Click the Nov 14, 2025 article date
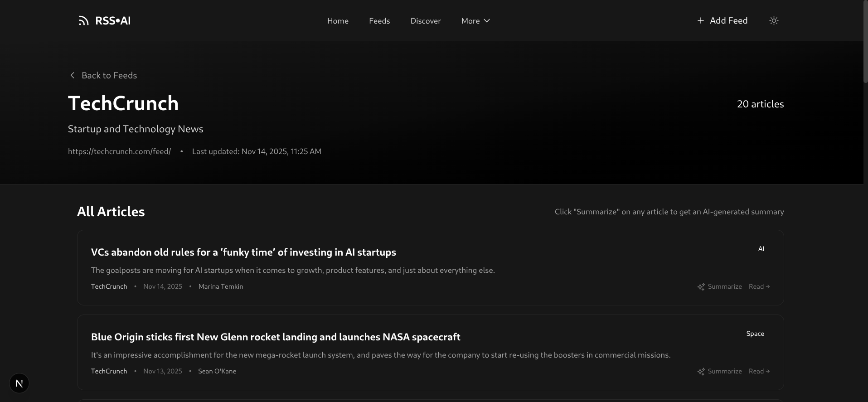Image resolution: width=868 pixels, height=402 pixels. [x=163, y=286]
